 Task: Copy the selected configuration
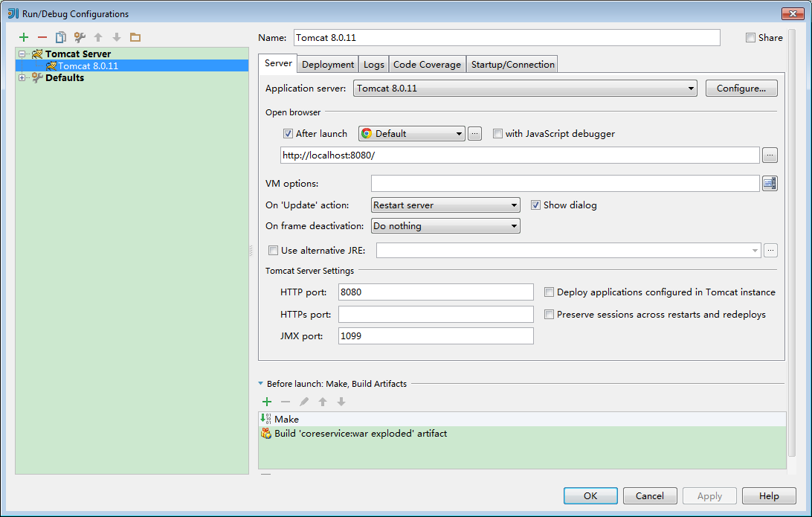(60, 37)
